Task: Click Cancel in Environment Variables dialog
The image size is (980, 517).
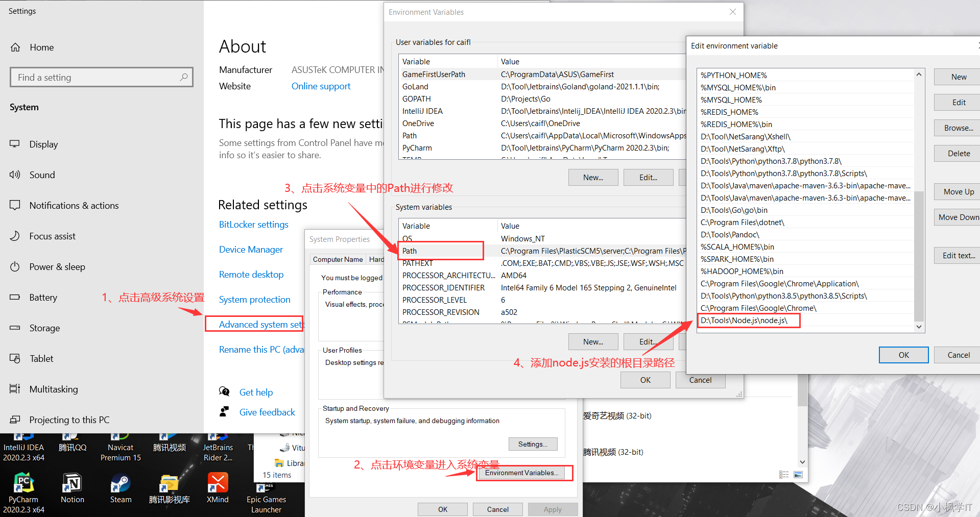Action: pos(700,380)
